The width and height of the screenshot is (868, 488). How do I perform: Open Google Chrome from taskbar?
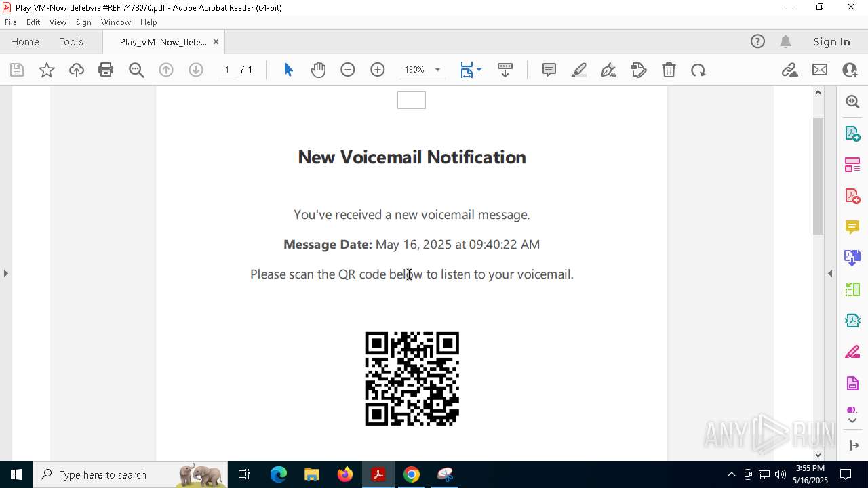tap(412, 474)
